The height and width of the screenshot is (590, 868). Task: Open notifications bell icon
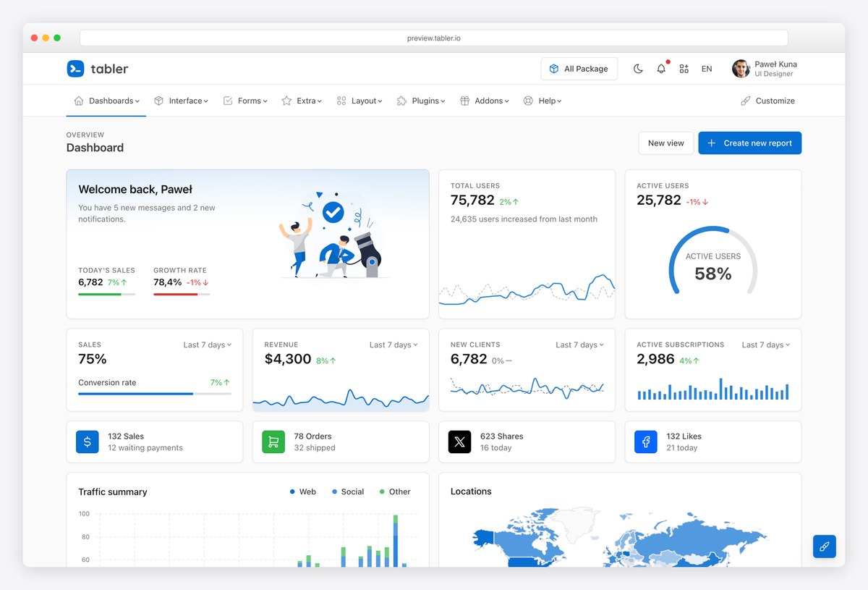tap(661, 69)
